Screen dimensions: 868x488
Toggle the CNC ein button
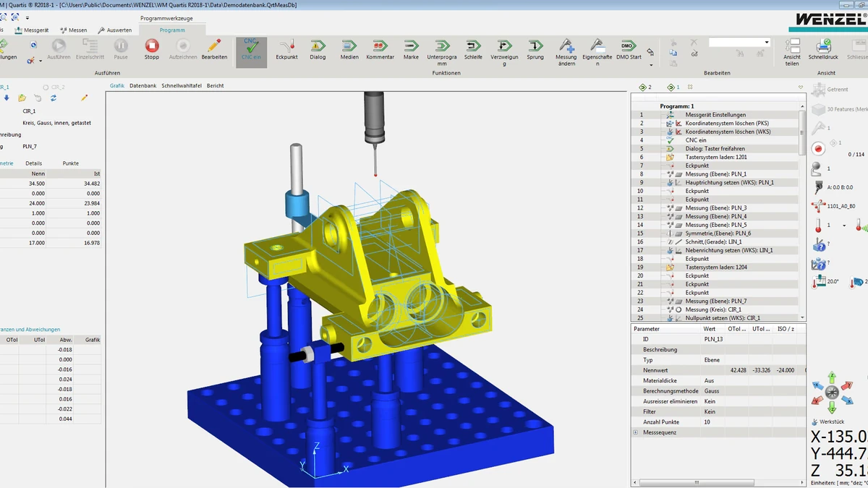tap(252, 51)
